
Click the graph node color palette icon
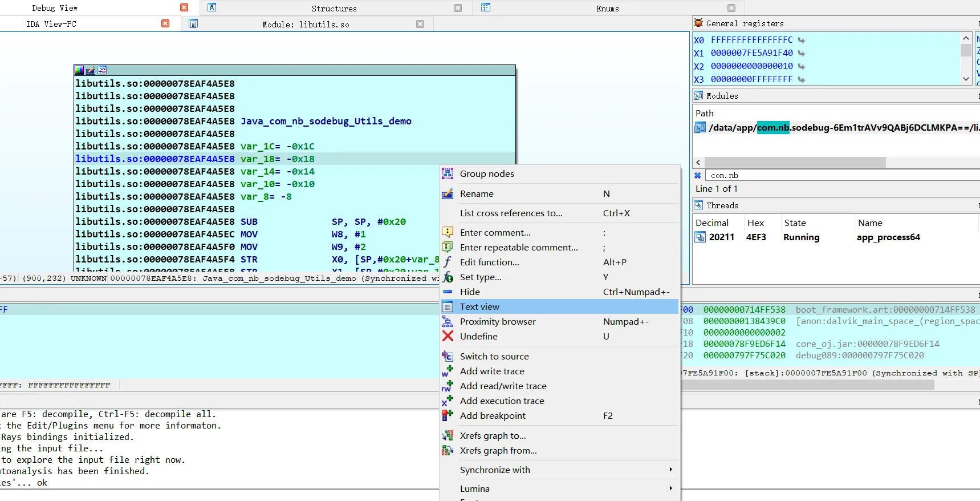[x=79, y=70]
